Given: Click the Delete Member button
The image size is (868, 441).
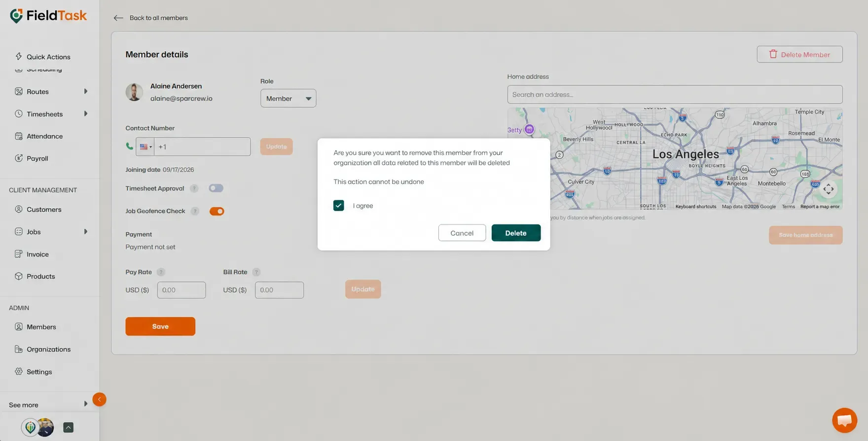Looking at the screenshot, I should 799,54.
